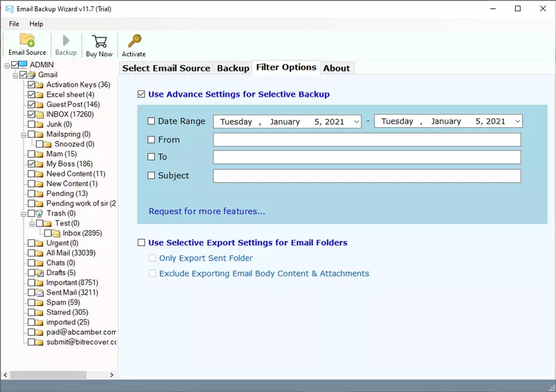Click the From text input field

click(x=367, y=140)
